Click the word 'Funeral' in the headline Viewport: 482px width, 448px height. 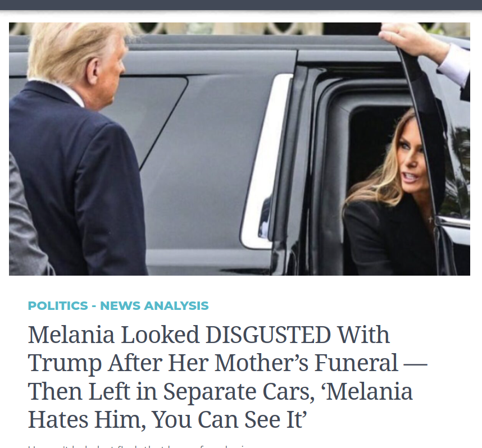tap(356, 363)
